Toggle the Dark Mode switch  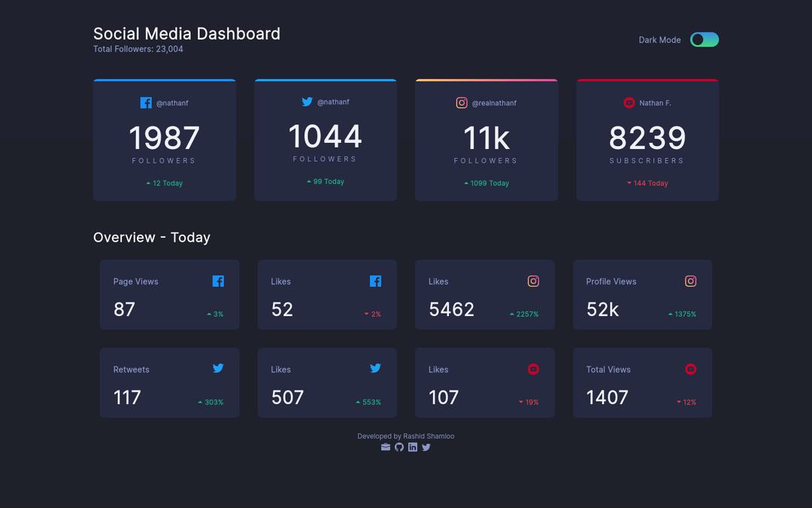(704, 40)
